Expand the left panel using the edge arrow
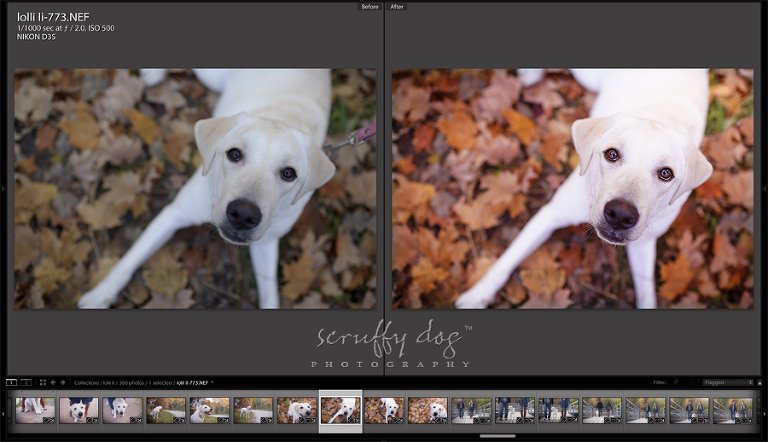The width and height of the screenshot is (768, 442). pyautogui.click(x=3, y=188)
